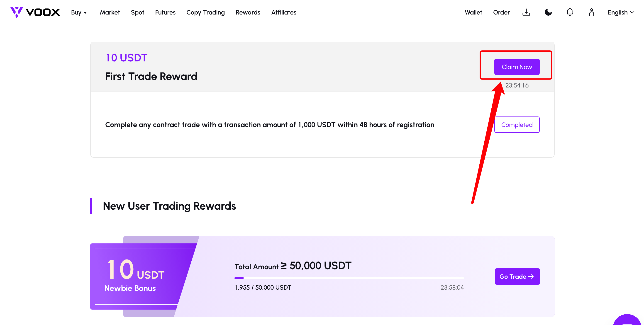This screenshot has height=325, width=644.
Task: Open the Wallet link
Action: tap(473, 12)
